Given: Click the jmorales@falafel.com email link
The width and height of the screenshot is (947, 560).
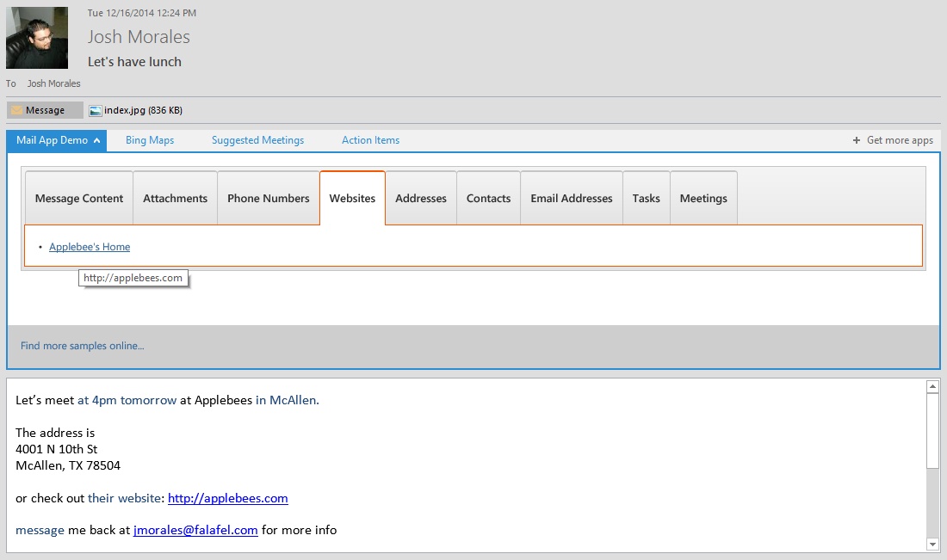Looking at the screenshot, I should 195,530.
